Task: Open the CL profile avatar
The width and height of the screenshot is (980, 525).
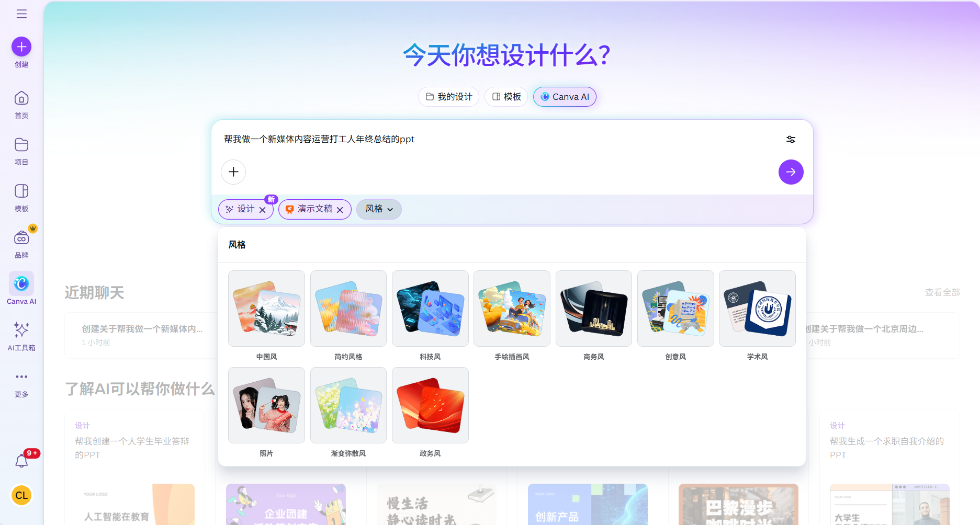Action: (x=21, y=495)
